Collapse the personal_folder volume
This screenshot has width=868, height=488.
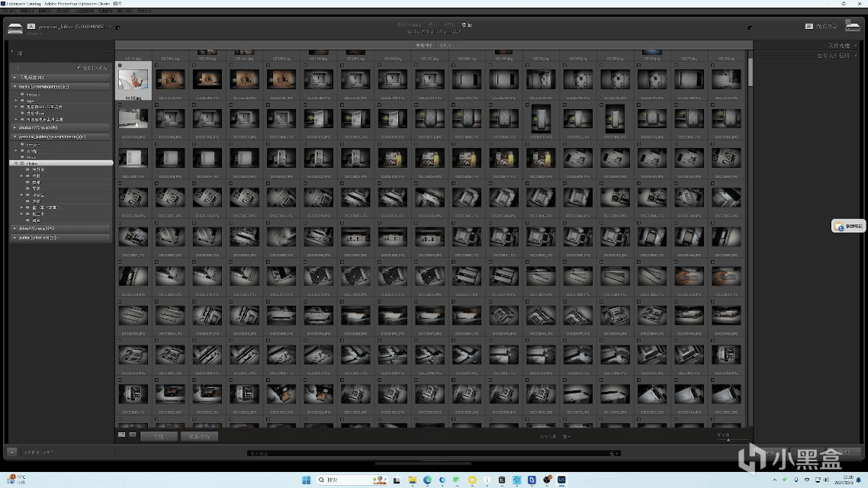15,136
